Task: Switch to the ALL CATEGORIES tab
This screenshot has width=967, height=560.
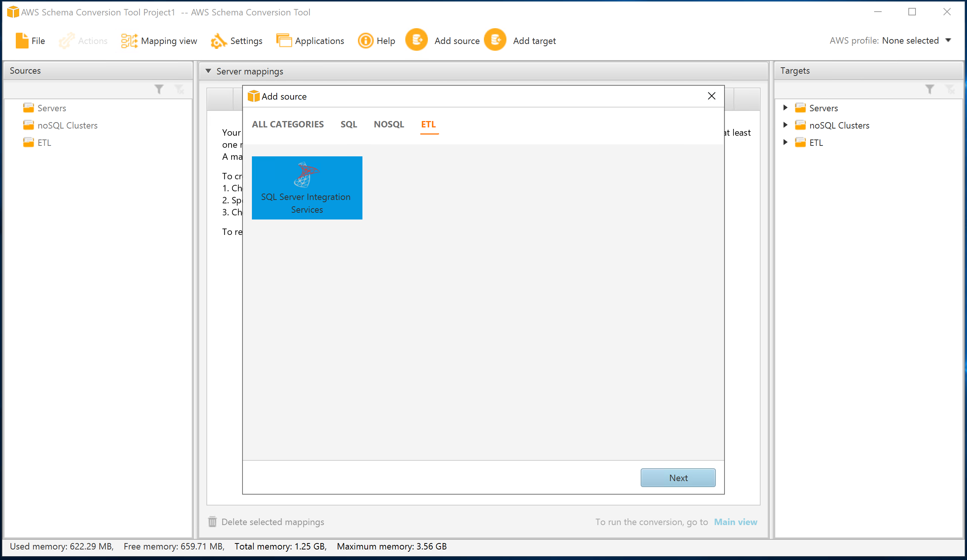Action: [287, 124]
